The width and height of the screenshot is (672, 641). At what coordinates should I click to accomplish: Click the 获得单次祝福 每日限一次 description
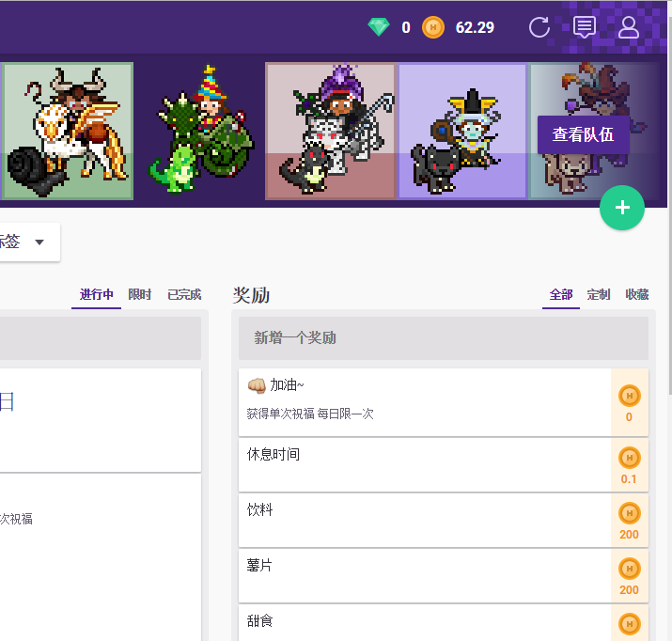coord(310,414)
